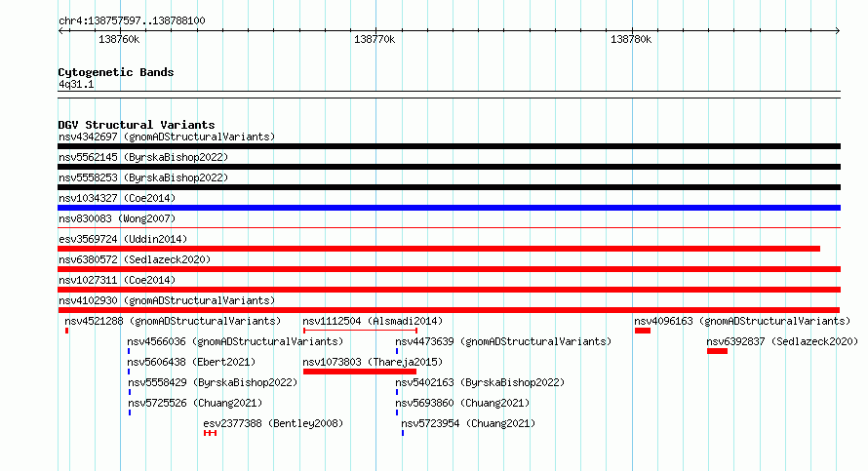Open the nsv4096163 gnomAD label

tap(742, 321)
